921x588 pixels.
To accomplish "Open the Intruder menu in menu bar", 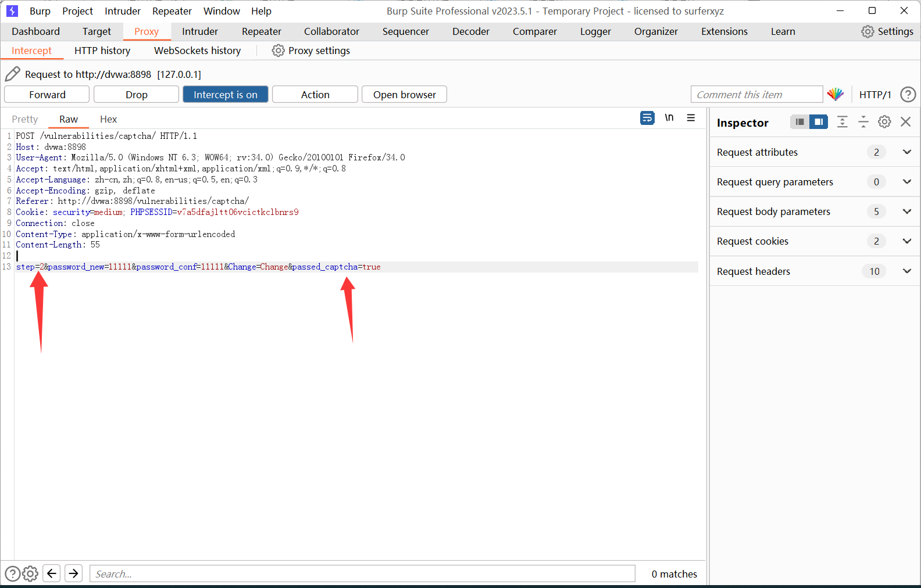I will pyautogui.click(x=123, y=11).
